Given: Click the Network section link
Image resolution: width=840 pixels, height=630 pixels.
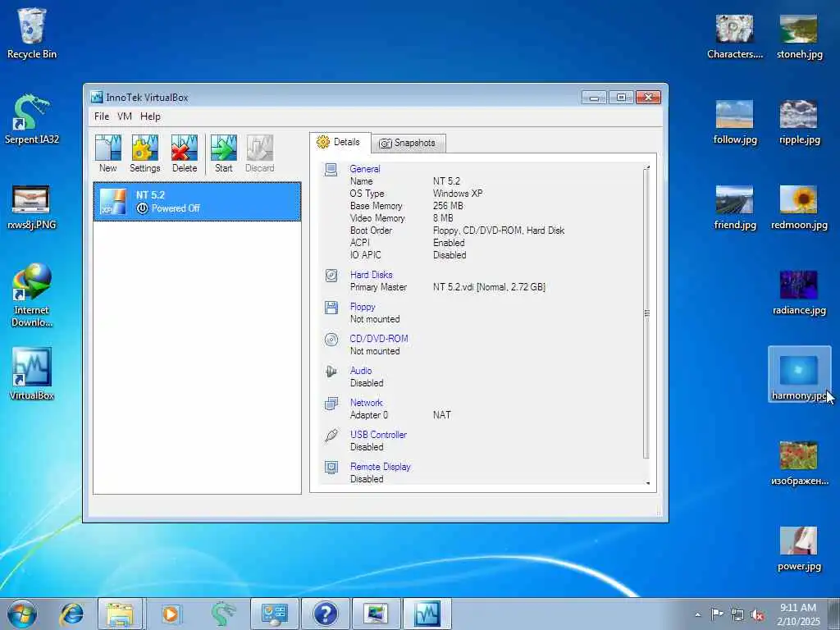Looking at the screenshot, I should coord(367,402).
